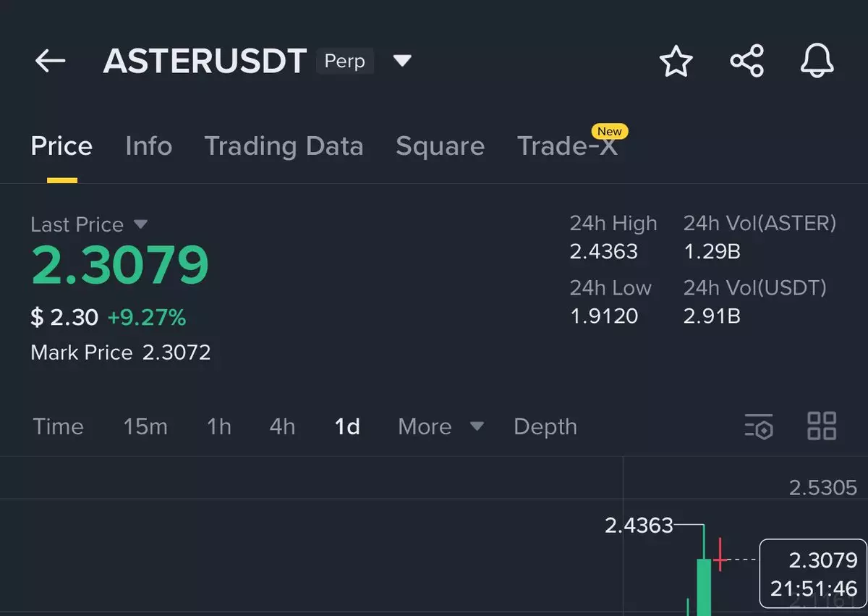Open the share icon
868x616 pixels.
click(x=746, y=62)
